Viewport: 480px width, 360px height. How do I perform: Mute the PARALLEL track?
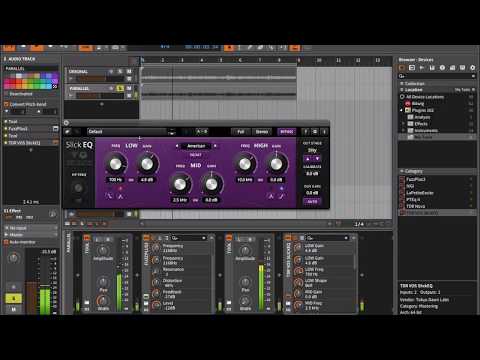(x=129, y=88)
